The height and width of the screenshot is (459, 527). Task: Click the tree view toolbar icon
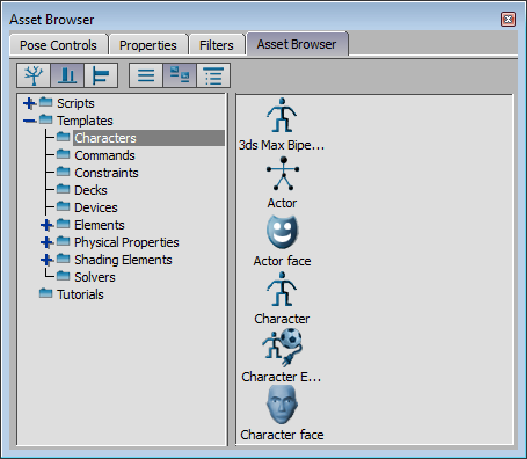click(x=34, y=75)
